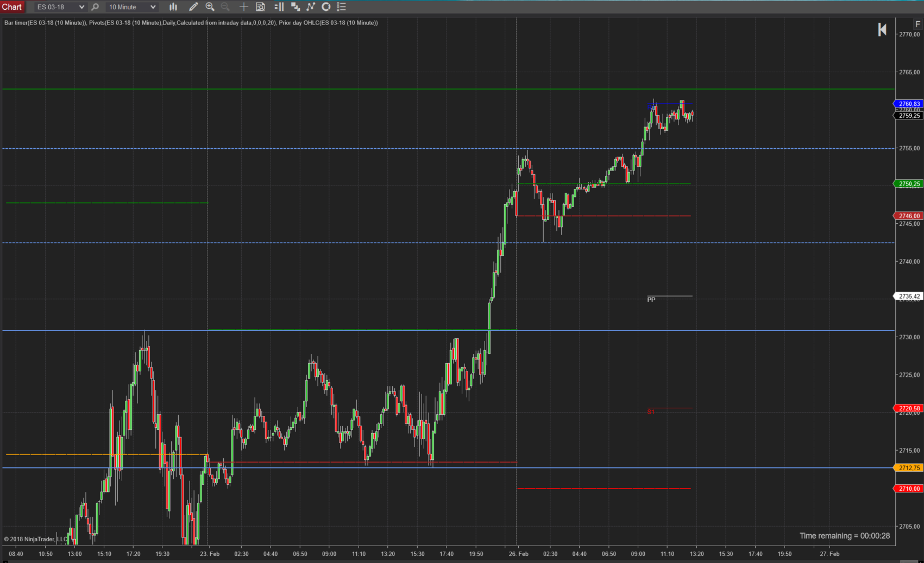Open the indicators icon
The width and height of the screenshot is (924, 563).
point(311,7)
